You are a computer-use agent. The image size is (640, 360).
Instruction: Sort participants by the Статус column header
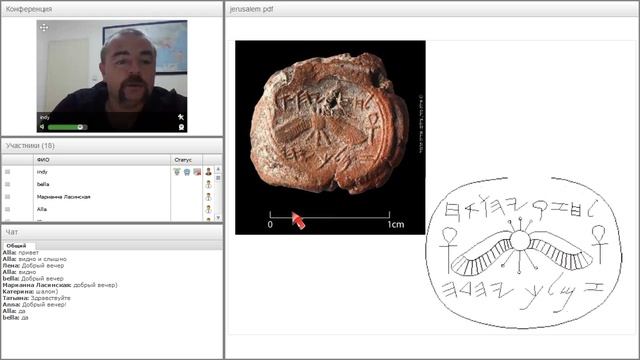(x=187, y=160)
